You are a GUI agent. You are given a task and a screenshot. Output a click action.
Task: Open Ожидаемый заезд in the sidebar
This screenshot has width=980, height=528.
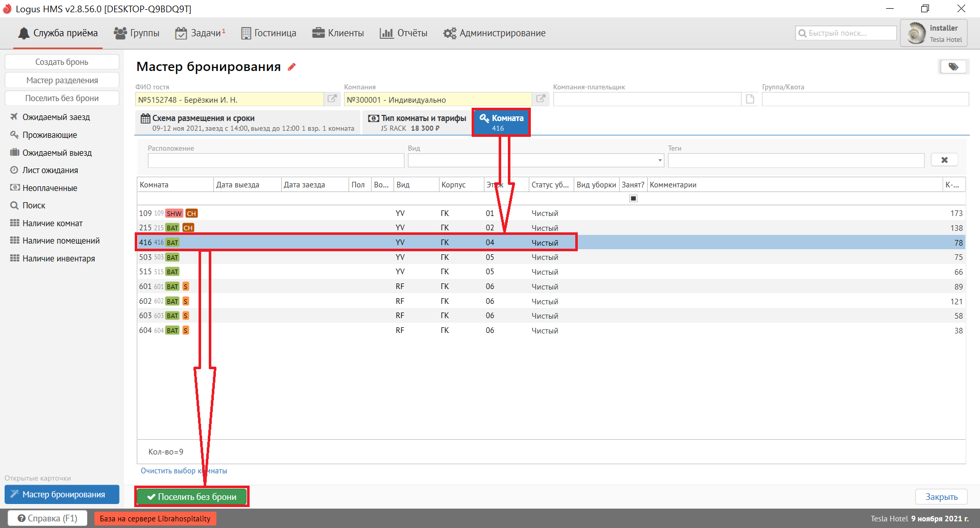pos(56,117)
